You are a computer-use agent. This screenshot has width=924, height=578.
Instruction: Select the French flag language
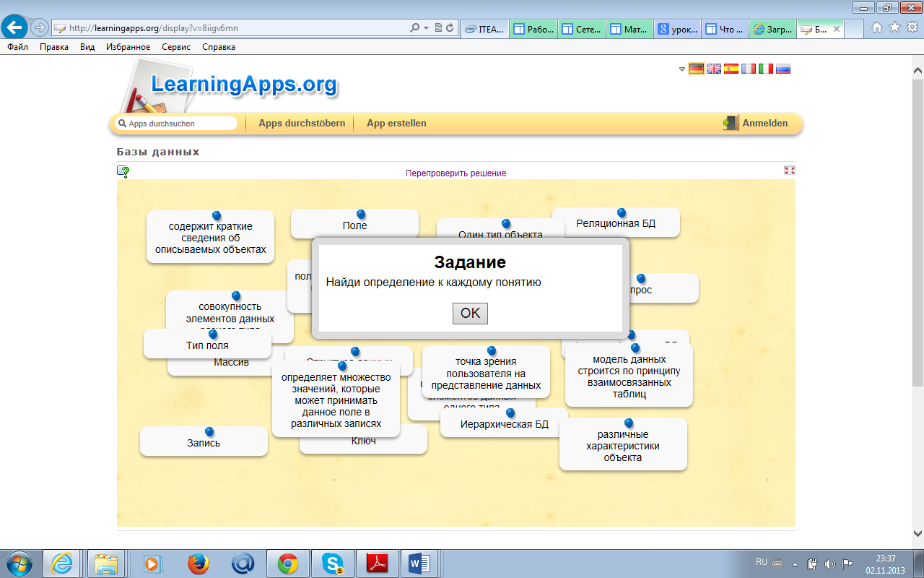(749, 69)
